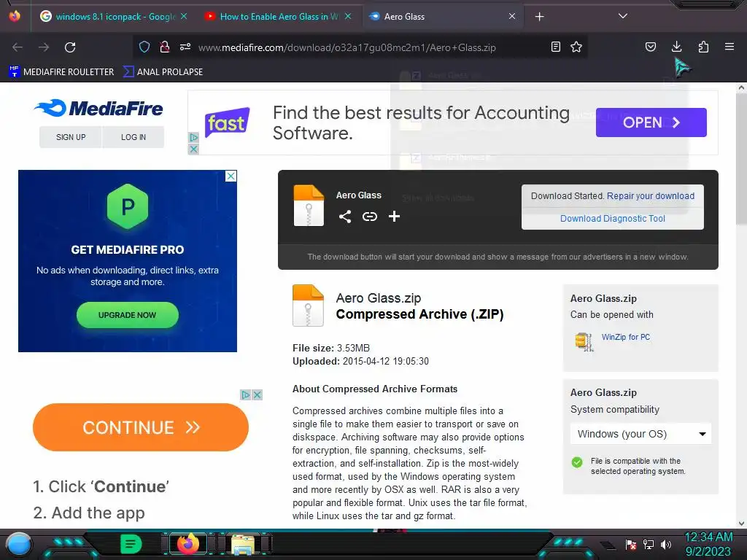Click the Firefox logo in the tab bar

15,16
